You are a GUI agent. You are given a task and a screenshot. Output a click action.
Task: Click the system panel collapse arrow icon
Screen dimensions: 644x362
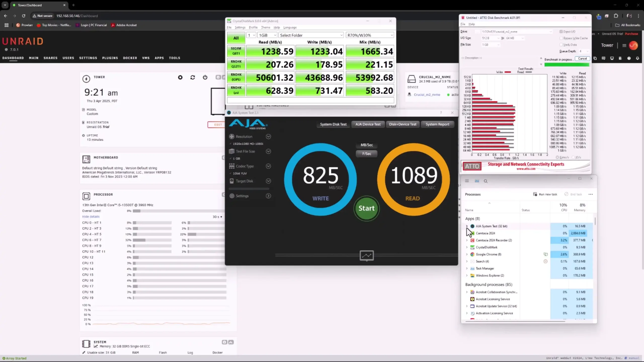(x=231, y=342)
